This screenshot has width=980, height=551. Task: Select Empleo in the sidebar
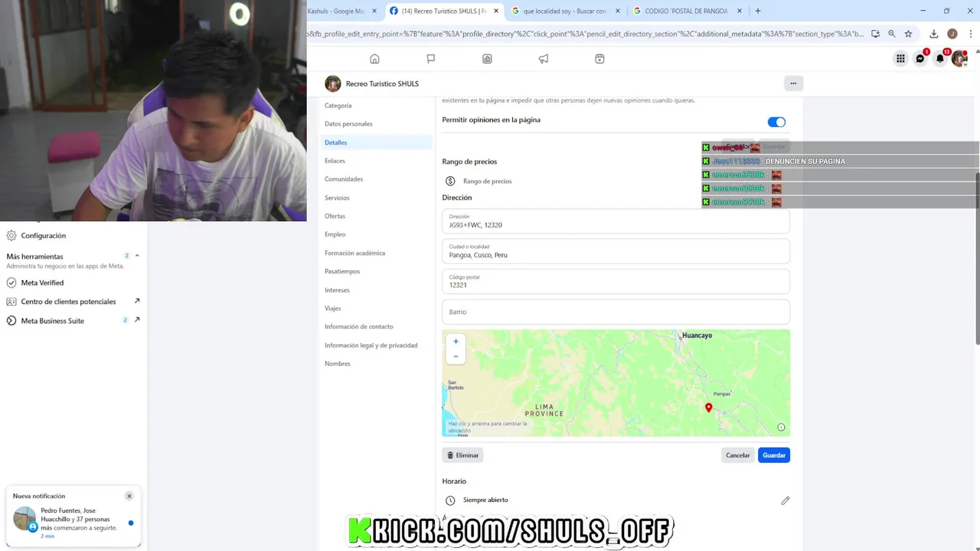tap(335, 234)
